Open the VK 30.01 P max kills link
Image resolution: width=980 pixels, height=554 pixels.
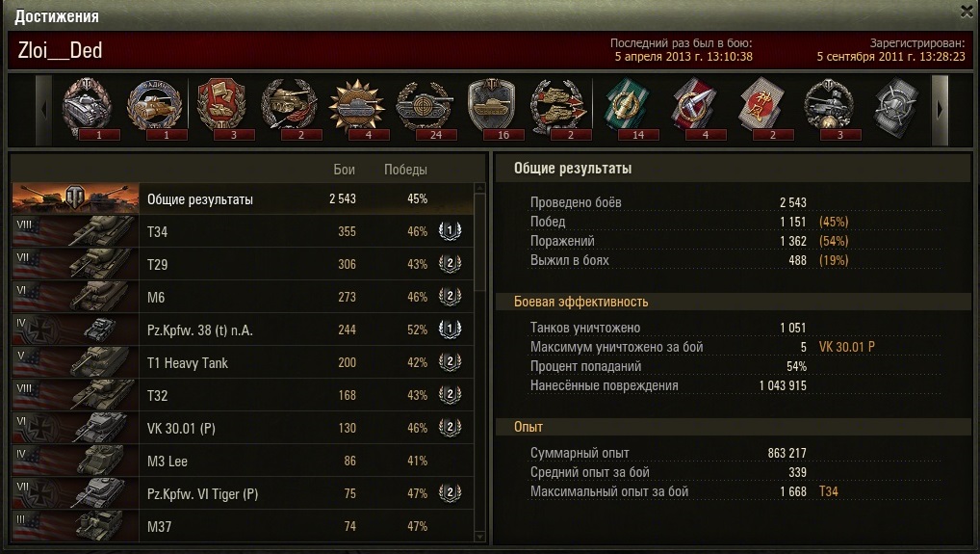click(x=847, y=347)
